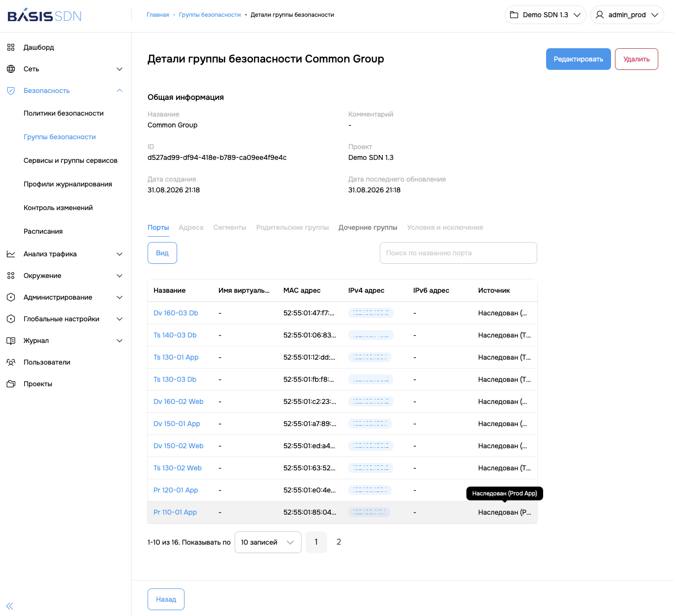This screenshot has height=616, width=674.
Task: Expand the Анализ трафика chevron
Action: tap(120, 254)
